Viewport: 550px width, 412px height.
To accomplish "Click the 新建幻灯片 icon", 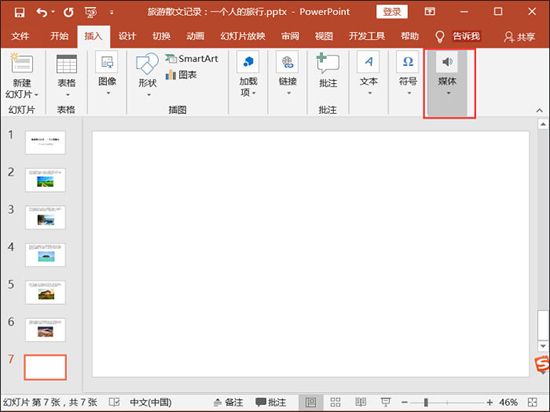I will (22, 63).
